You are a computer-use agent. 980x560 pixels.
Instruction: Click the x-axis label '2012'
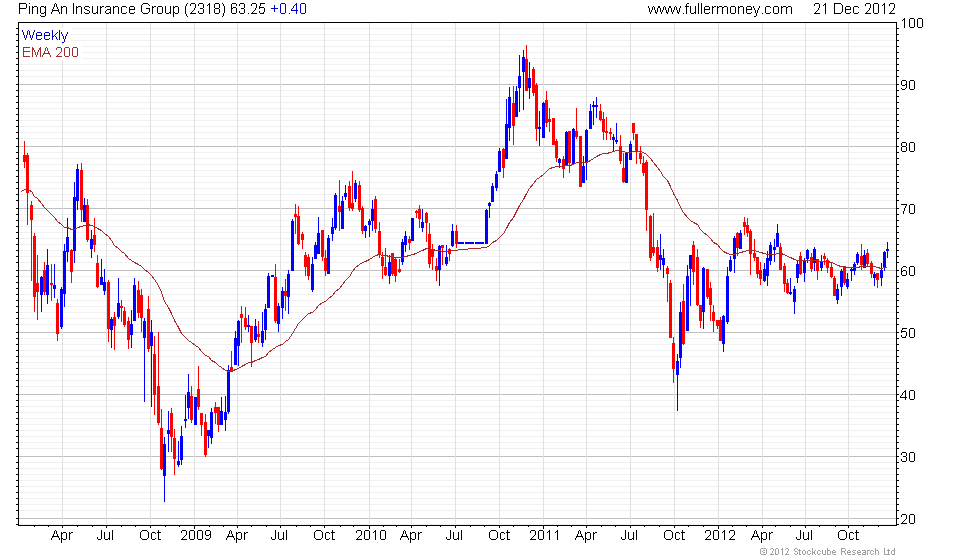point(719,536)
